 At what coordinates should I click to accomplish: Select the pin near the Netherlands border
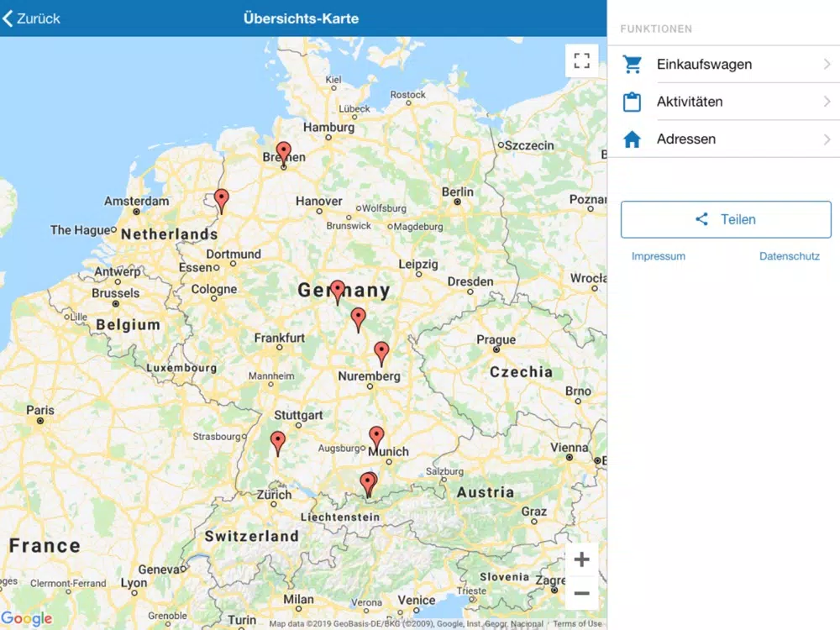pos(221,201)
